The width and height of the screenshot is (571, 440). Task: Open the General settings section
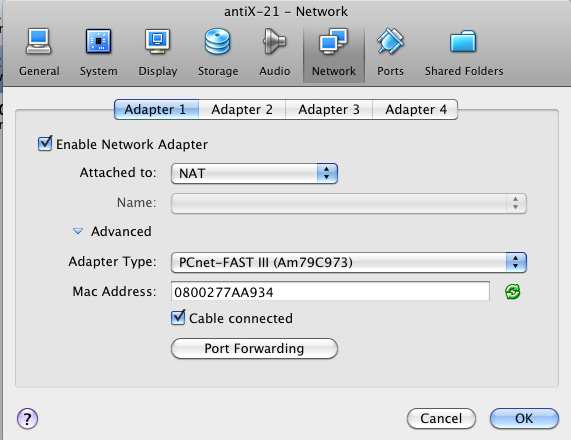coord(39,52)
